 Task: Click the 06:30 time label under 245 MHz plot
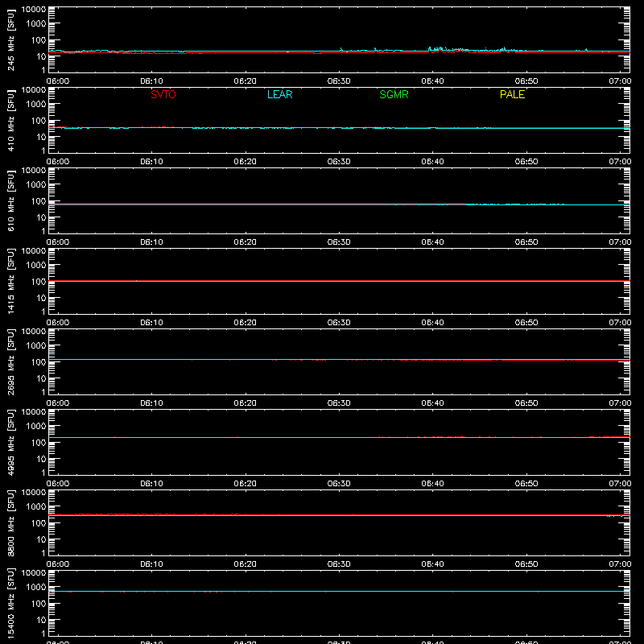tap(339, 81)
